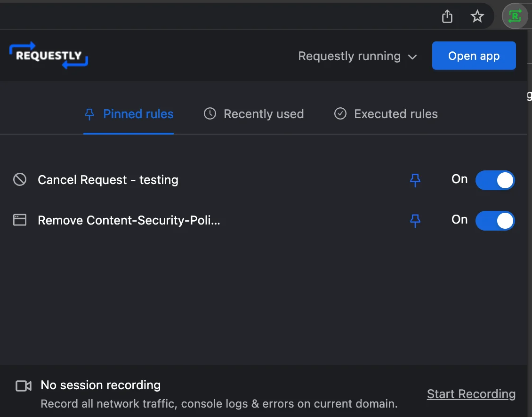
Task: Unpin the Remove Content-Security-Poli… rule
Action: [415, 221]
